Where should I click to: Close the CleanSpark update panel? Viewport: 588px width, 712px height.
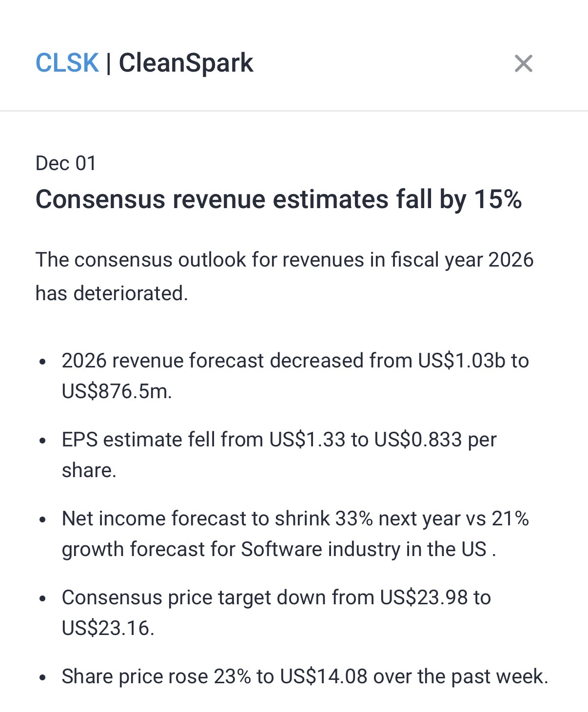tap(523, 63)
